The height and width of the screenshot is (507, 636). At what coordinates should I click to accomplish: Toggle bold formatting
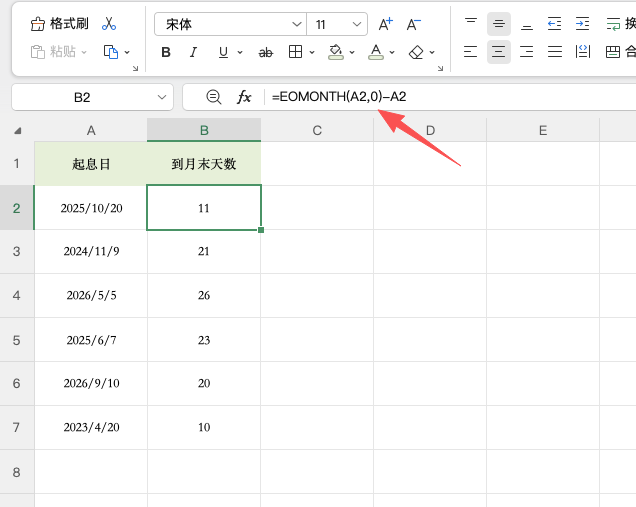[x=166, y=52]
